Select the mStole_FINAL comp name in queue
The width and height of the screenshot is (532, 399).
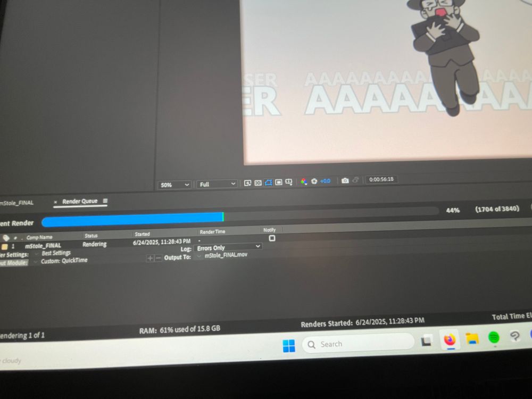pos(43,245)
